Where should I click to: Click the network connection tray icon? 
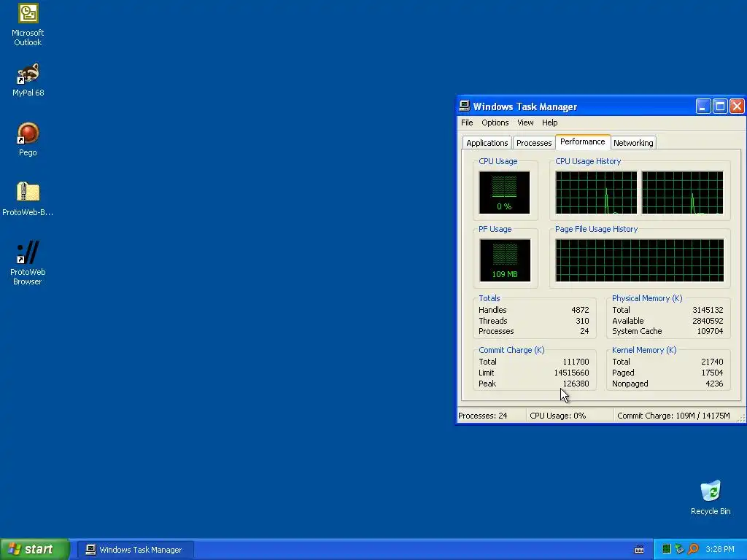(679, 549)
